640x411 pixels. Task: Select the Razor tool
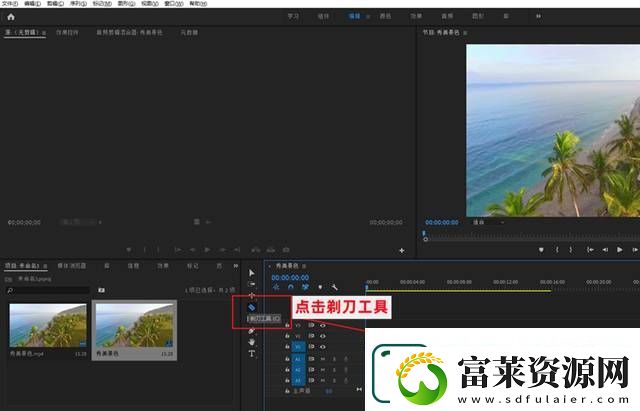click(251, 307)
